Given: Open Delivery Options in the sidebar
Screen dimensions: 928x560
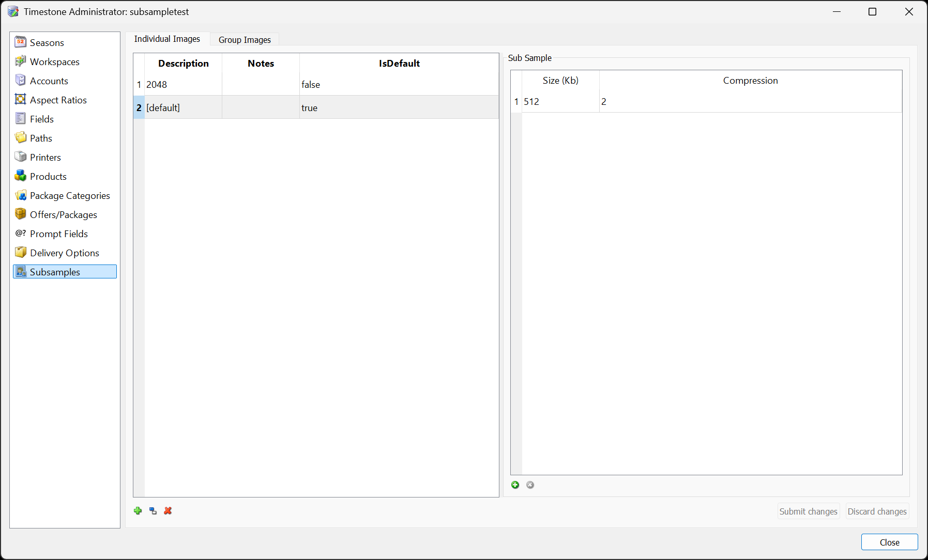Looking at the screenshot, I should (x=64, y=253).
